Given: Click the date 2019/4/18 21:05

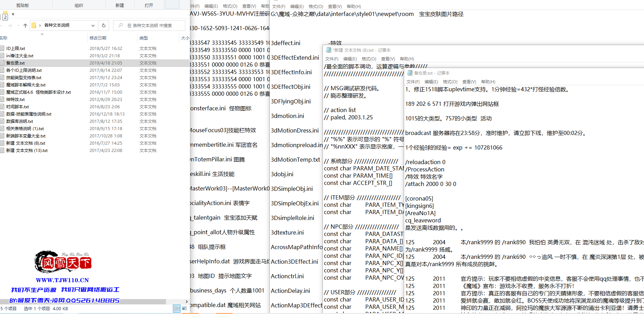Looking at the screenshot, I should [106, 63].
